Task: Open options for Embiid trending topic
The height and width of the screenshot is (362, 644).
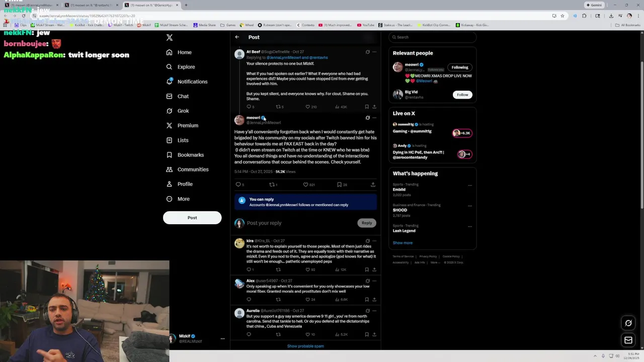Action: coord(470,185)
